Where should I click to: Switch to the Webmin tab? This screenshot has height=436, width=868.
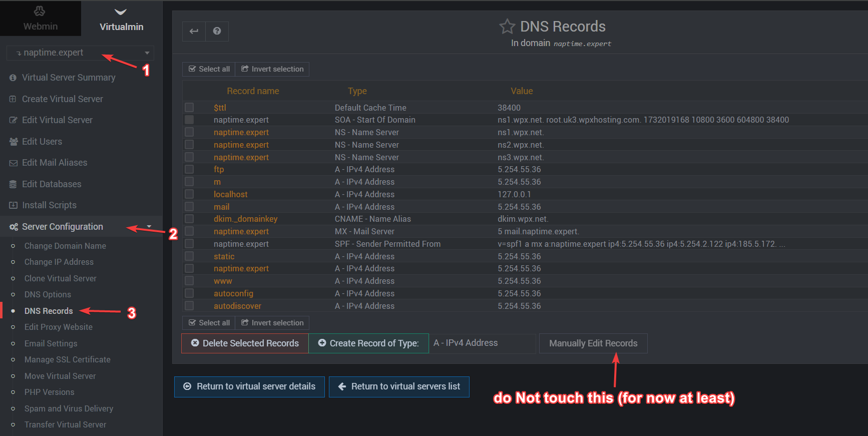(41, 18)
